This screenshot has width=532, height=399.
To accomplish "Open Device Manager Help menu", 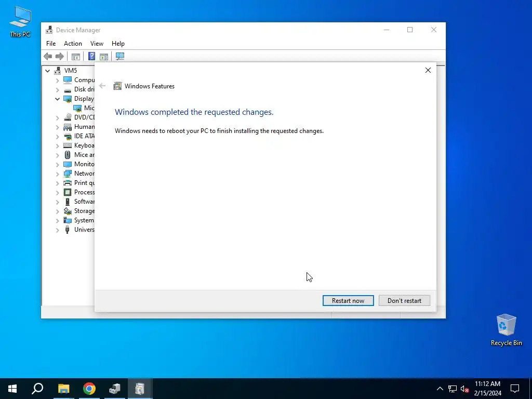I will (118, 44).
